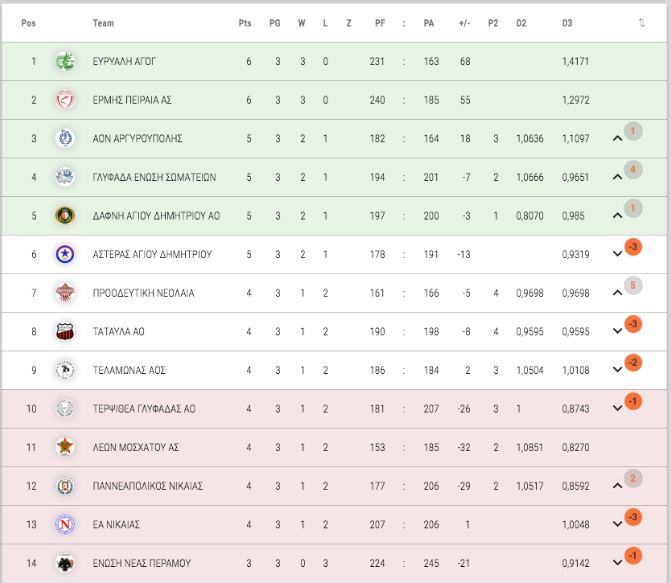Click the ΕΡΜΗΣ ΠΕΙΡΑΙΑ ΑΣ team crest

pos(65,100)
